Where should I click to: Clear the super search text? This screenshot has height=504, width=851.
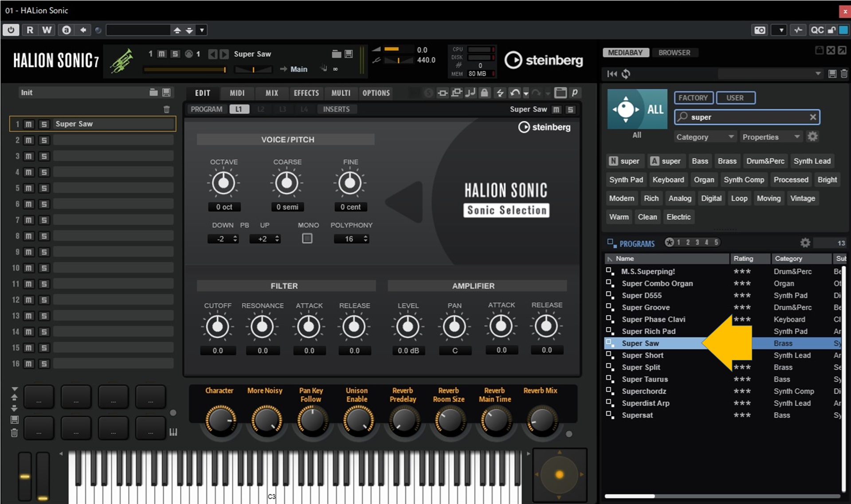812,117
